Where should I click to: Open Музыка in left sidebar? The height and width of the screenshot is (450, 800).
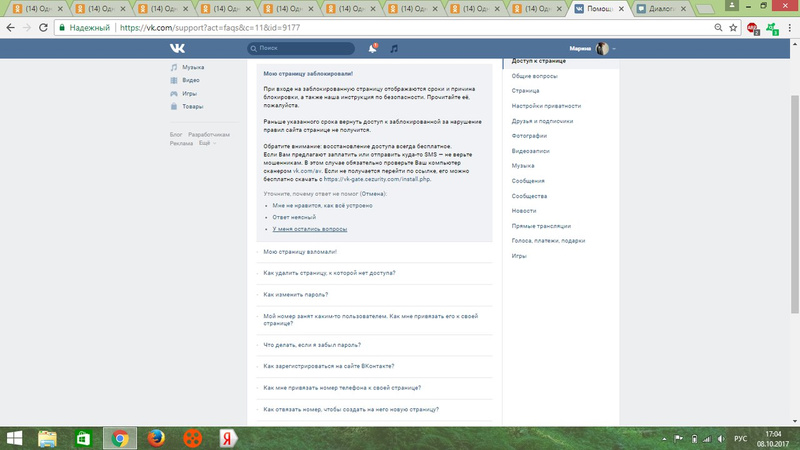point(193,67)
